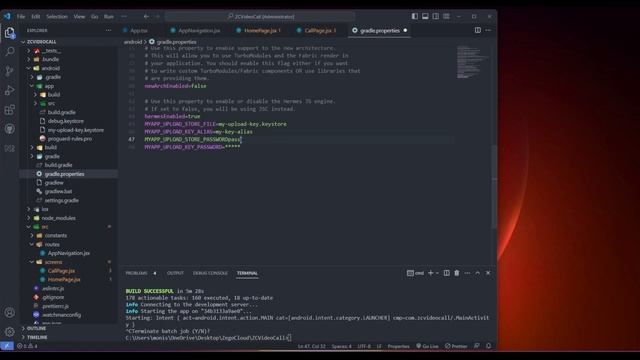The width and height of the screenshot is (640, 360).
Task: Split the editor to the right
Action: [x=478, y=30]
